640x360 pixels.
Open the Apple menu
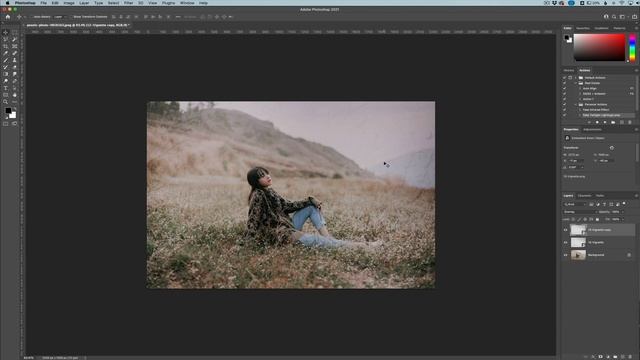click(x=7, y=3)
